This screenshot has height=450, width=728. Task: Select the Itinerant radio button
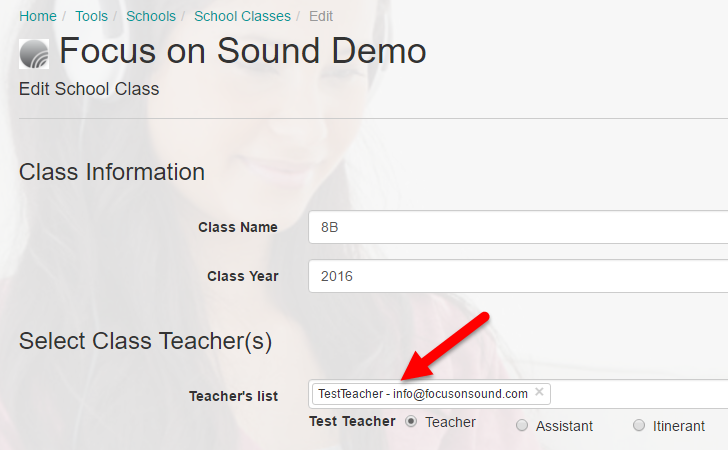639,425
